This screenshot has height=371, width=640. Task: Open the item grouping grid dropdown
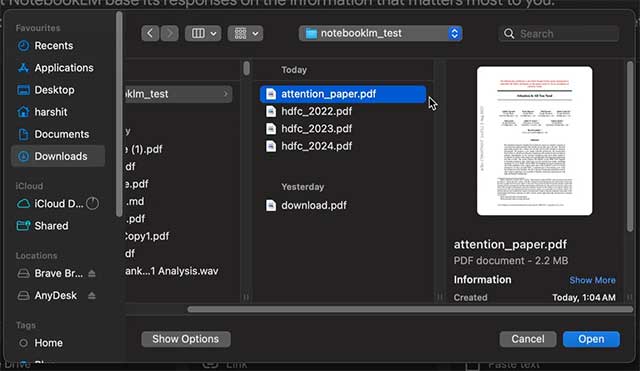245,33
